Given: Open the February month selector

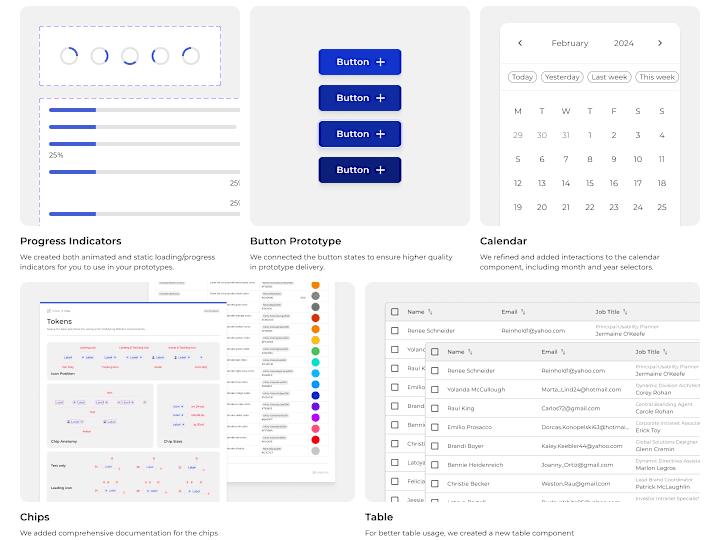Looking at the screenshot, I should (x=569, y=43).
